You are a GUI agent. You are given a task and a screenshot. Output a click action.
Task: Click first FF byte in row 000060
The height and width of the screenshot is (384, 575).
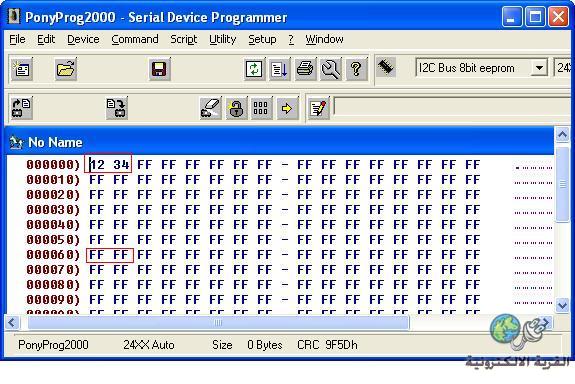pos(97,255)
